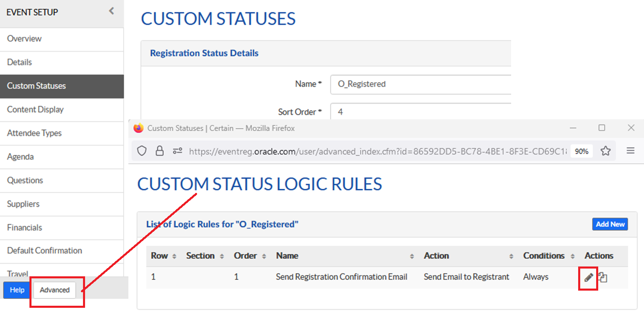The width and height of the screenshot is (644, 327).
Task: Edit the Send Registration Confirmation Email rule
Action: pos(588,278)
